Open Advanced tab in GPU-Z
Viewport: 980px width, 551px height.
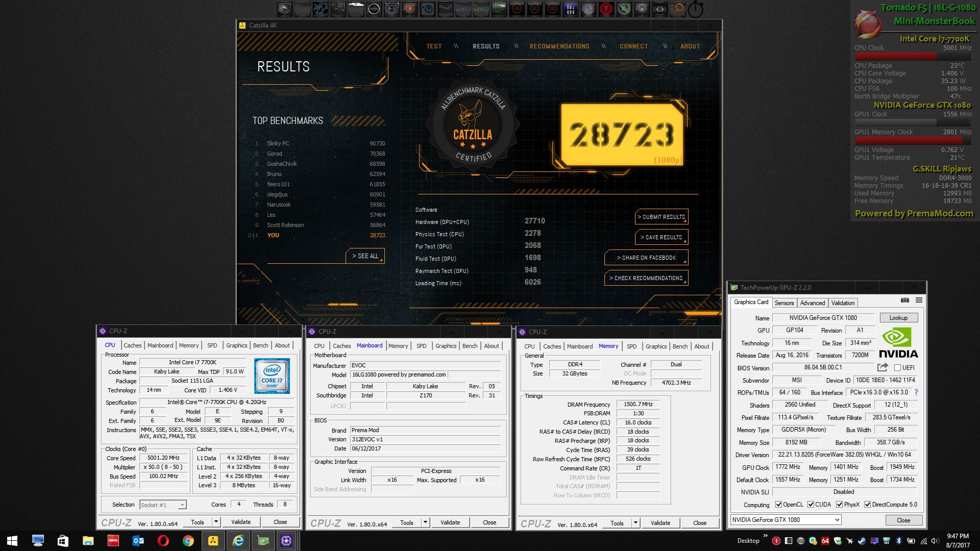(813, 303)
